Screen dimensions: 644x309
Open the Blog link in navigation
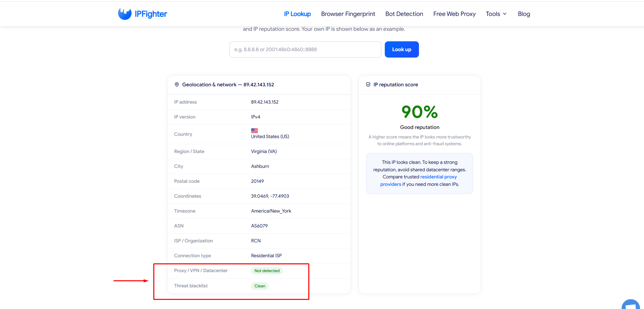(x=524, y=14)
